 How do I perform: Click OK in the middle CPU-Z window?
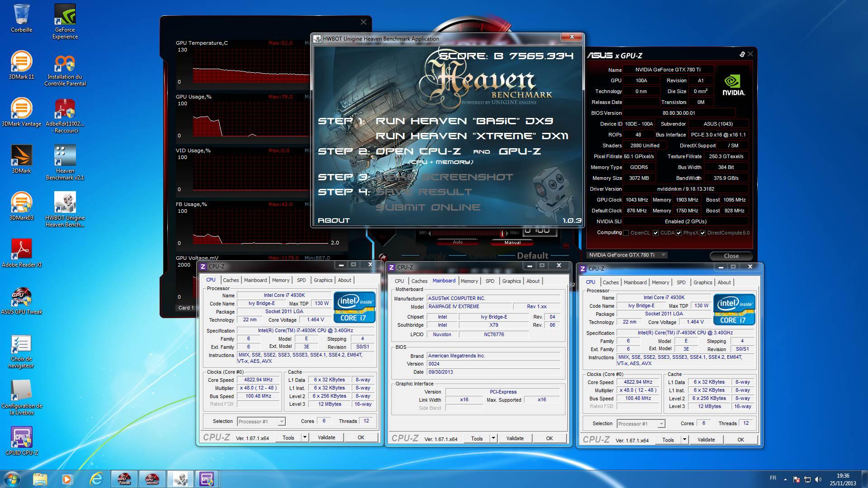[549, 438]
